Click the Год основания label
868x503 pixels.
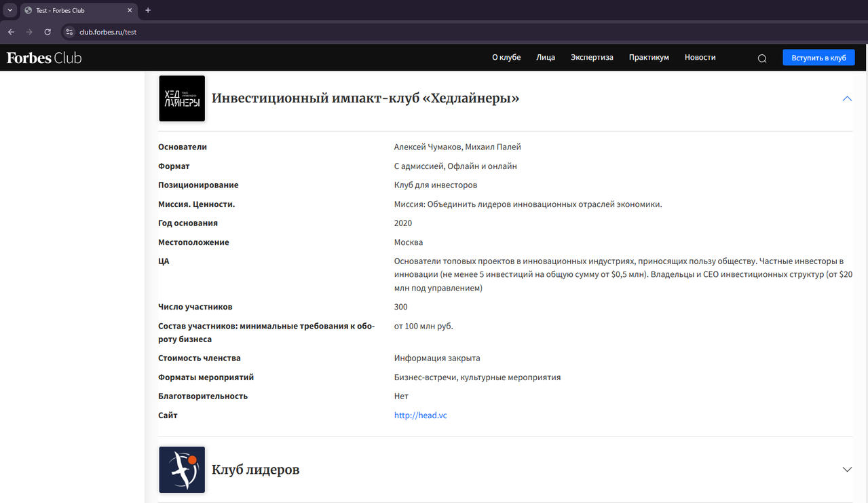188,223
